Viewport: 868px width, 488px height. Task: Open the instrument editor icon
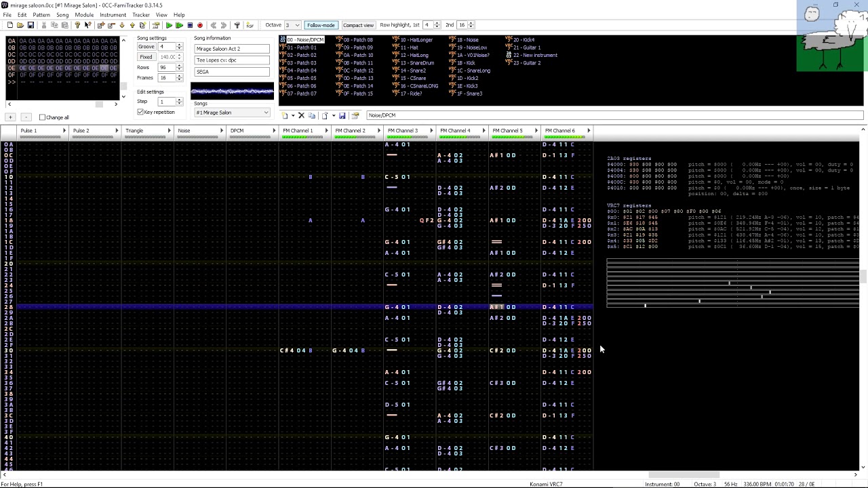[355, 116]
